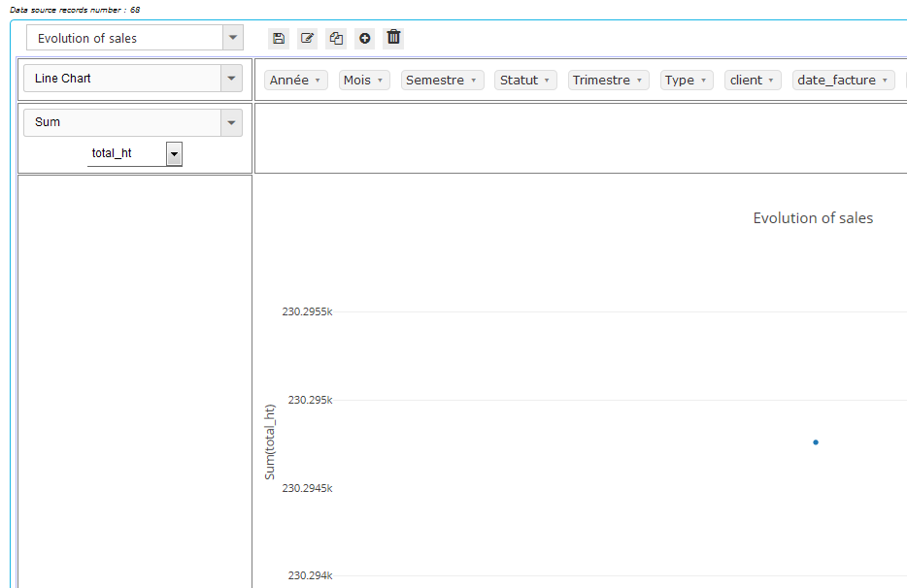Toggle the Statut field menu
The image size is (907, 588).
[524, 80]
